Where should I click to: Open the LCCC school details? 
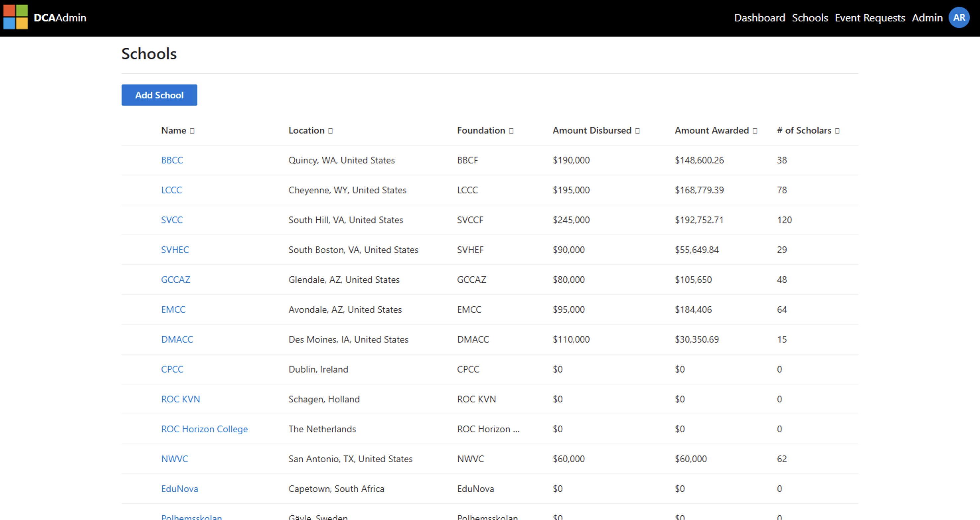[171, 190]
